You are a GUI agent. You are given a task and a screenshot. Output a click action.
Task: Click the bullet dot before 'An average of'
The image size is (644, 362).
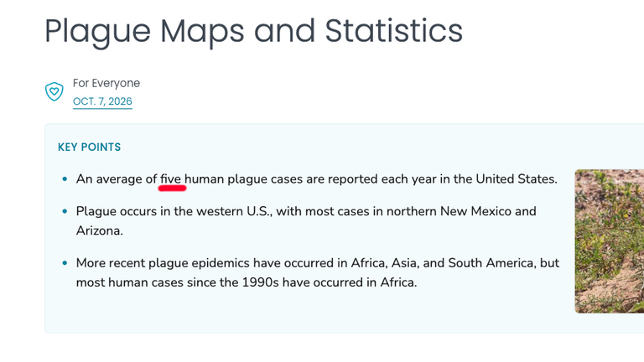click(x=65, y=179)
